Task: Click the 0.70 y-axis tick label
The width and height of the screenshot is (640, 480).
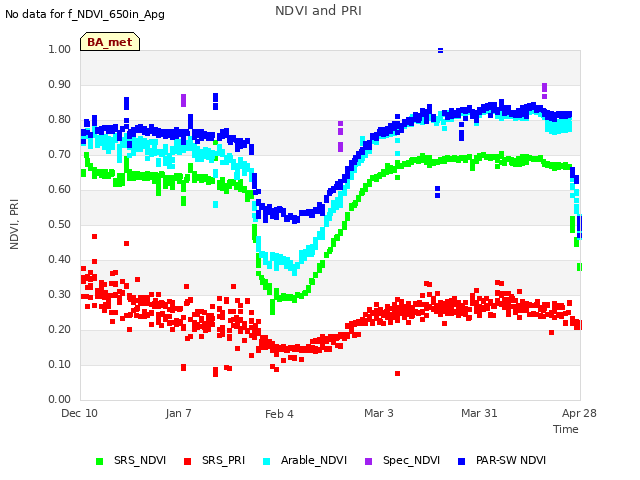Action: coord(60,155)
